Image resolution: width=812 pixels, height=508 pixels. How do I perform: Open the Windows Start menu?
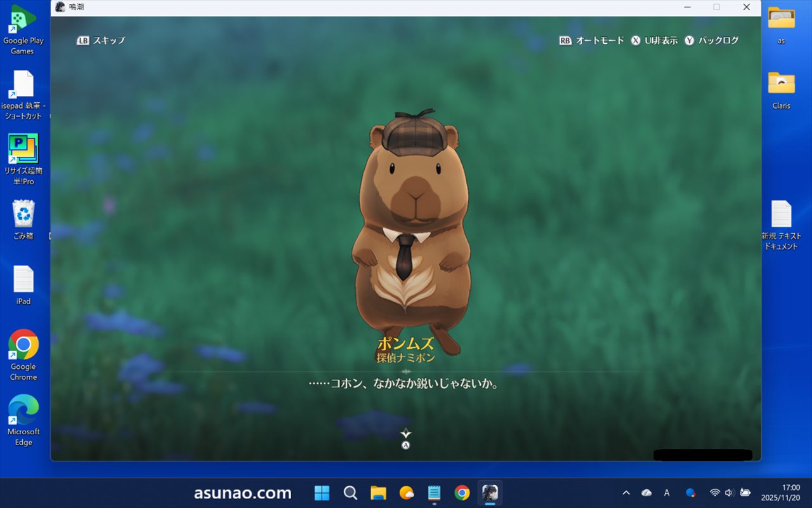322,493
